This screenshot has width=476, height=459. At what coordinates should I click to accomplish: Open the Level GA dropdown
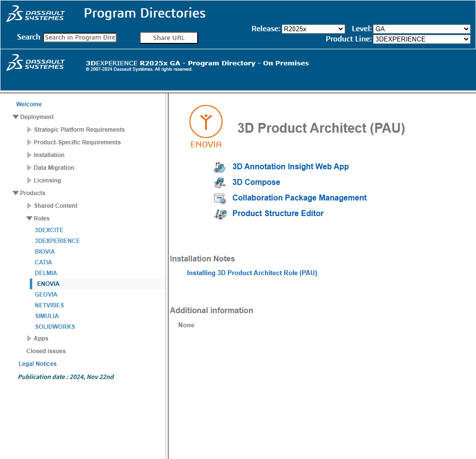point(422,29)
